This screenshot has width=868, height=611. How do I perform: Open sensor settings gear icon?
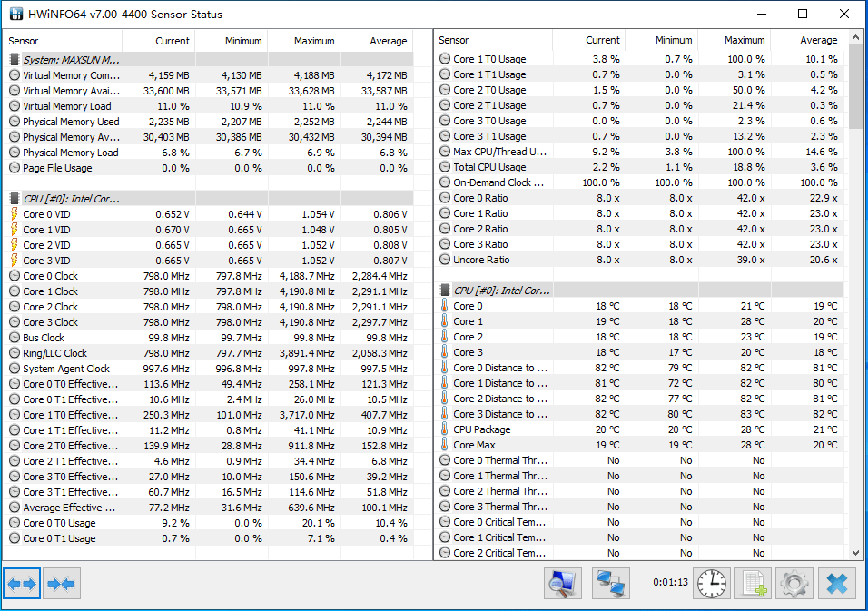coord(794,584)
